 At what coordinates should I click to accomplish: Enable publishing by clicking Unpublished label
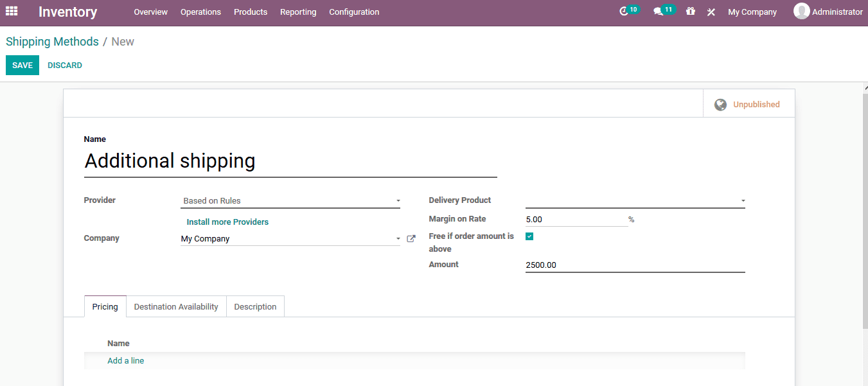[x=756, y=104]
